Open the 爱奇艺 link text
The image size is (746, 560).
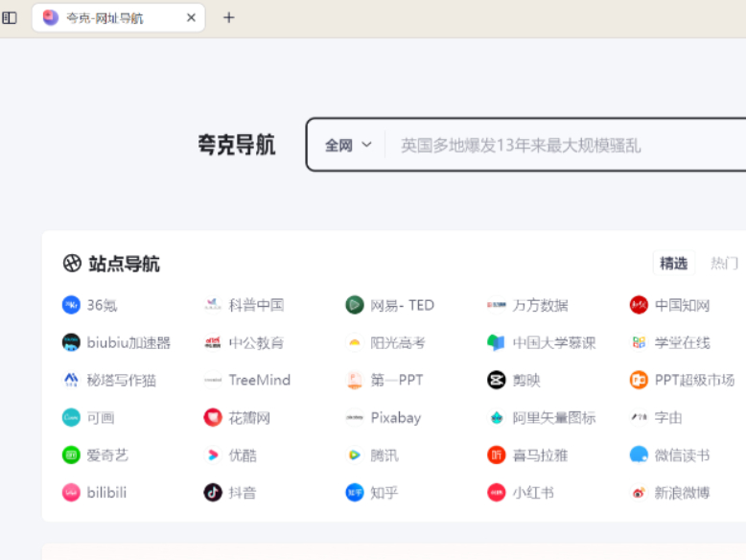pos(107,455)
